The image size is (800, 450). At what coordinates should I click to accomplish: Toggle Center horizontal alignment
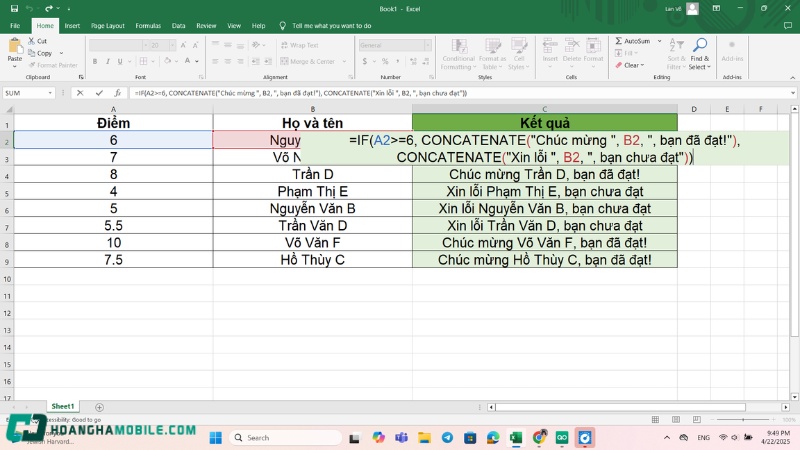(x=228, y=61)
